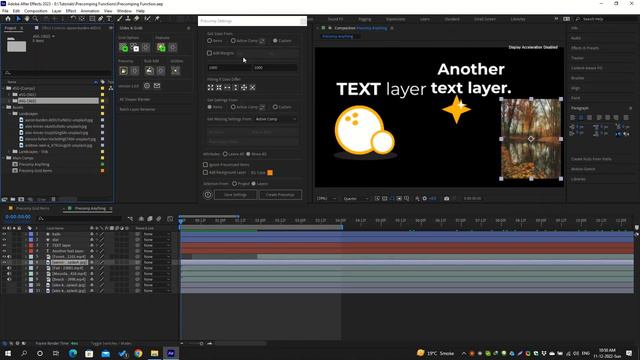Click the AE Shapes Blender button

(x=135, y=99)
